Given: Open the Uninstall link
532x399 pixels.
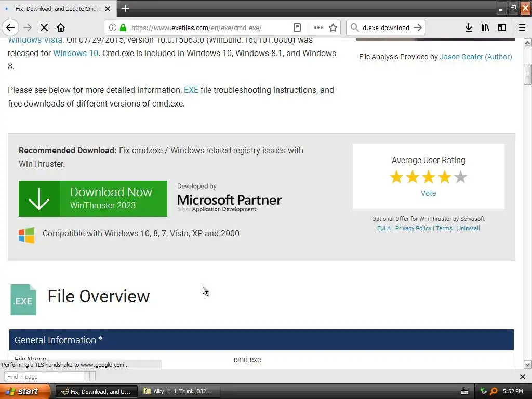Looking at the screenshot, I should pyautogui.click(x=468, y=228).
